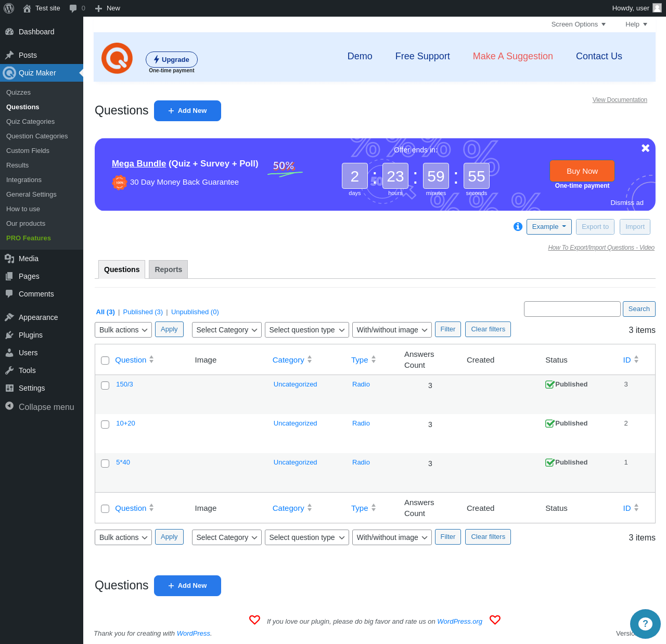Viewport: 666px width, 644px height.
Task: Click the user avatar next to Howdy, user
Action: (657, 8)
